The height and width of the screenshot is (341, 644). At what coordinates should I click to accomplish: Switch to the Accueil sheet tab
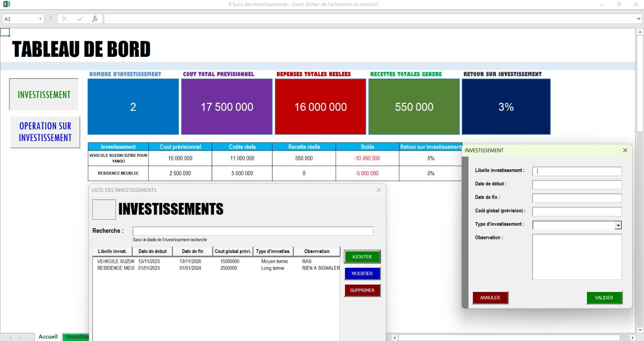coord(48,337)
